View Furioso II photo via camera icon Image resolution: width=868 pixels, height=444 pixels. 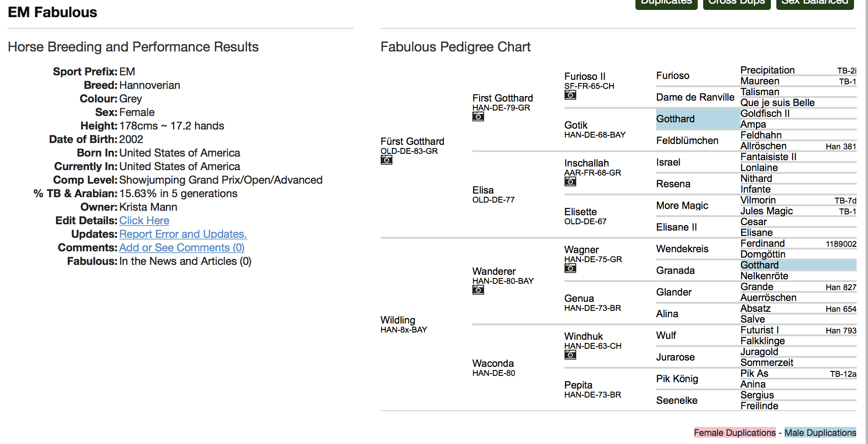click(x=570, y=95)
